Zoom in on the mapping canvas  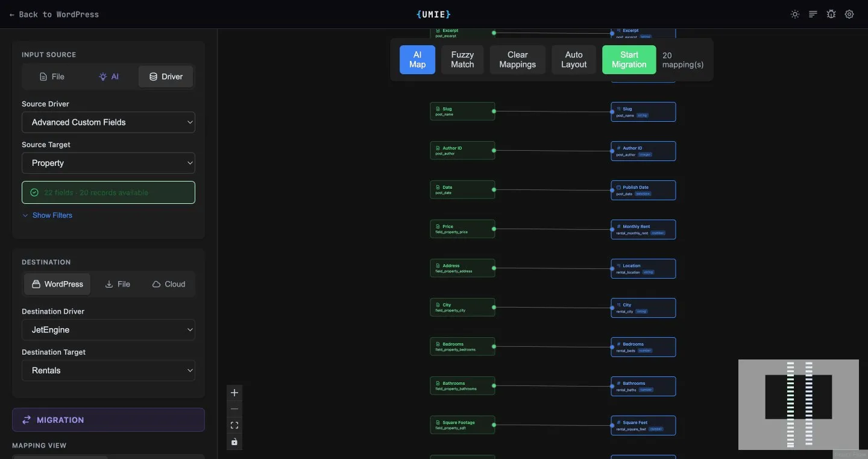[234, 393]
